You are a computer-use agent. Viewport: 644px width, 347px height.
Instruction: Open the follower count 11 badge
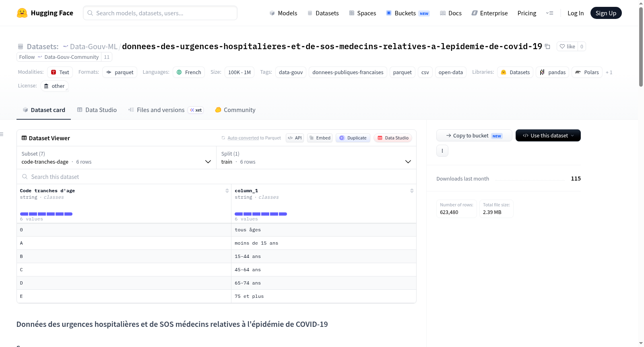[107, 57]
